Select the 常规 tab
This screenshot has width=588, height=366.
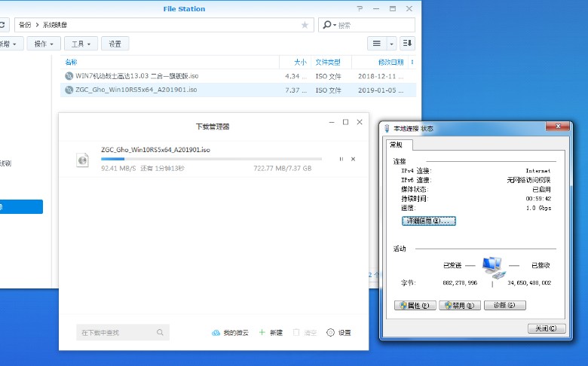396,145
